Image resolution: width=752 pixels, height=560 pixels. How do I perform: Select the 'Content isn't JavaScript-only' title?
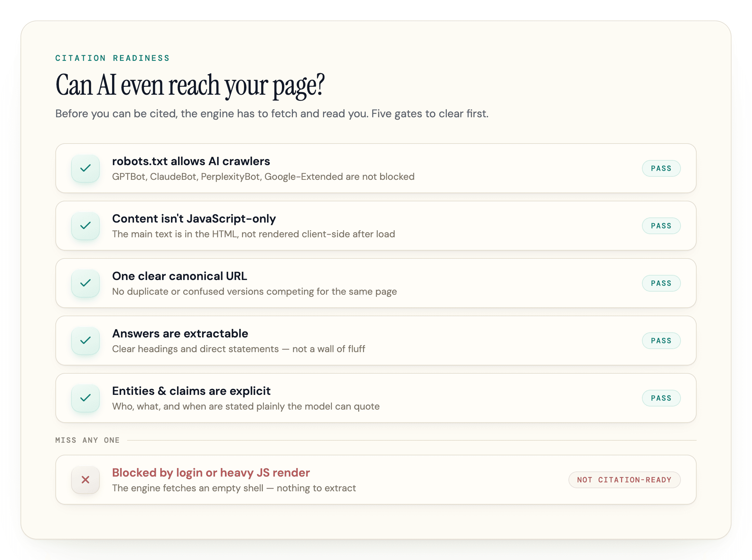(194, 218)
